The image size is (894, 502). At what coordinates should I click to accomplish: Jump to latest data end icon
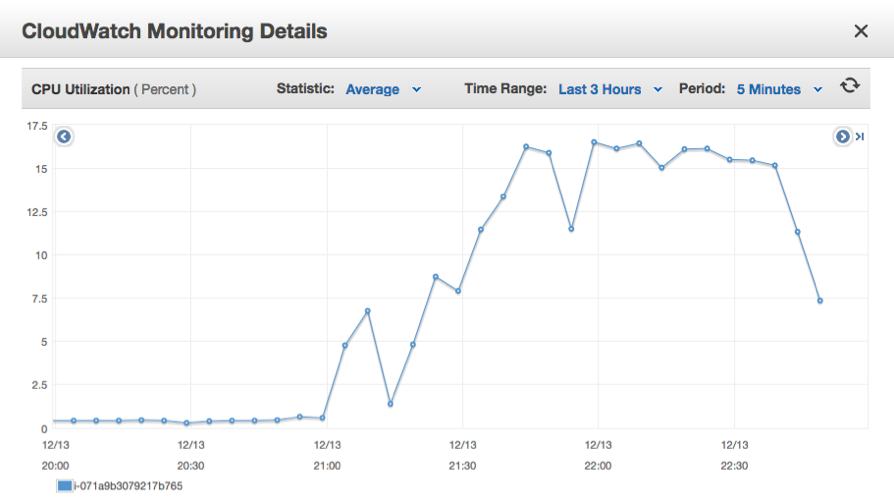pos(860,137)
